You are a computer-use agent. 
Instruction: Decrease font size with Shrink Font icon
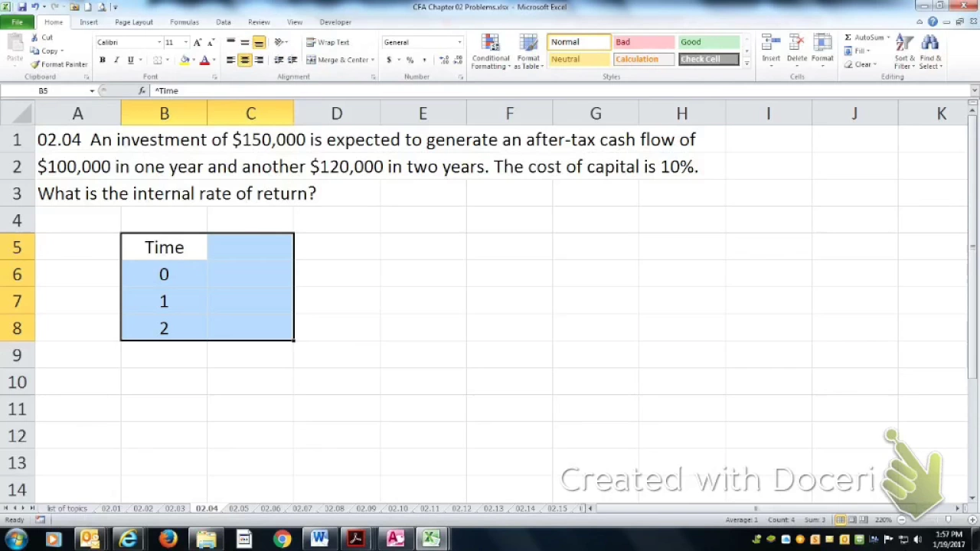coord(210,42)
